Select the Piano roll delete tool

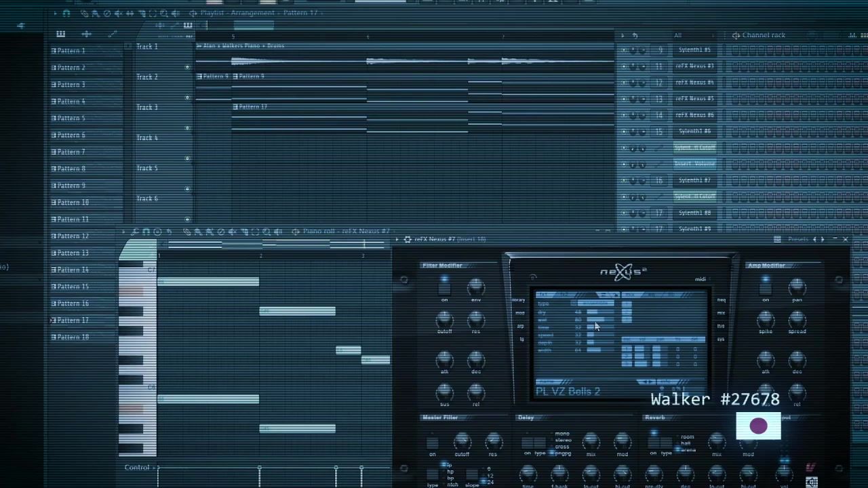[221, 231]
